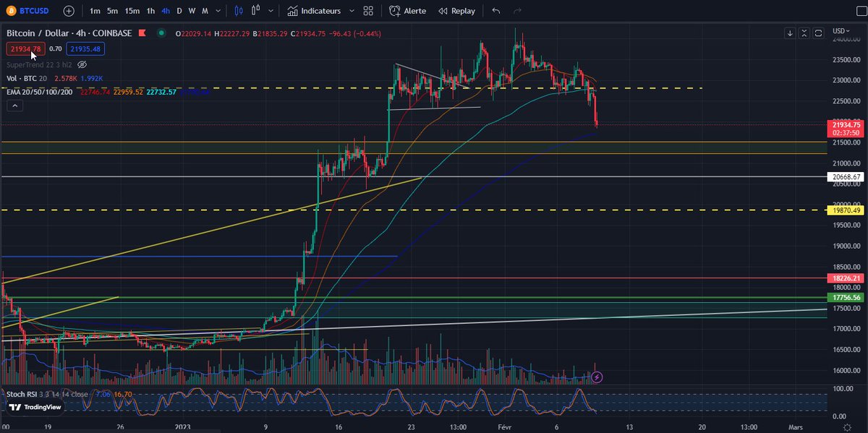The height and width of the screenshot is (433, 868).
Task: Open the indicator templates grid icon
Action: coord(368,11)
